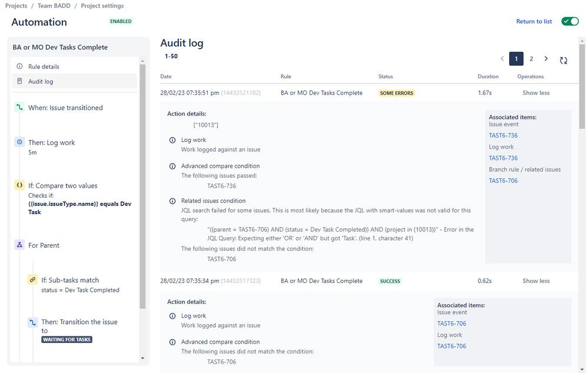
Task: Open TAST6-736 under Issue event
Action: pos(503,135)
